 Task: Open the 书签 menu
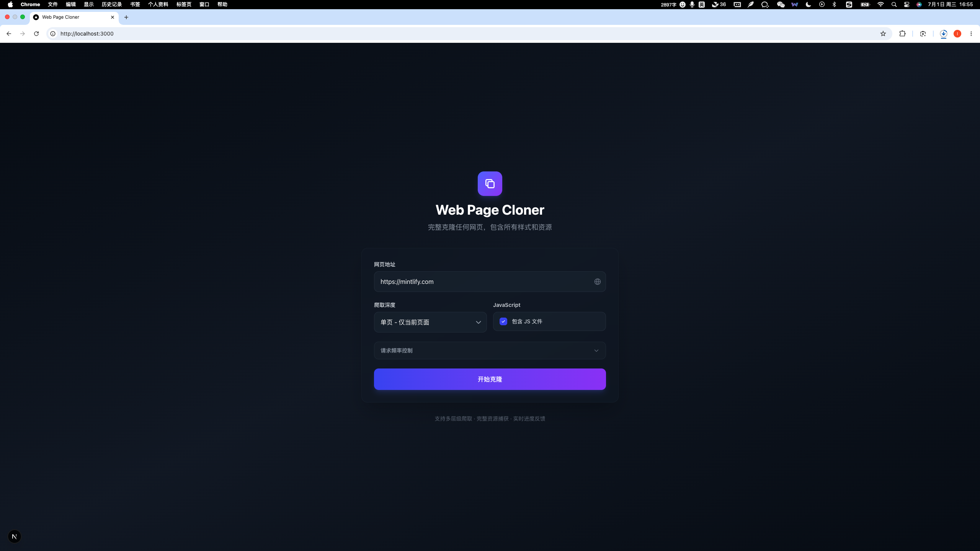[135, 5]
